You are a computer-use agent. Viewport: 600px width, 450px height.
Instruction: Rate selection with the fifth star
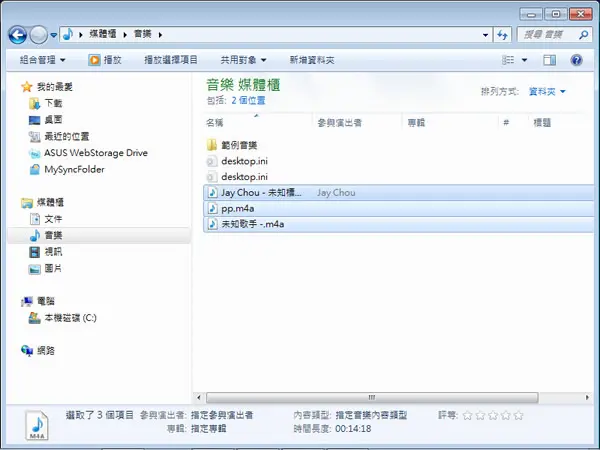tap(518, 415)
